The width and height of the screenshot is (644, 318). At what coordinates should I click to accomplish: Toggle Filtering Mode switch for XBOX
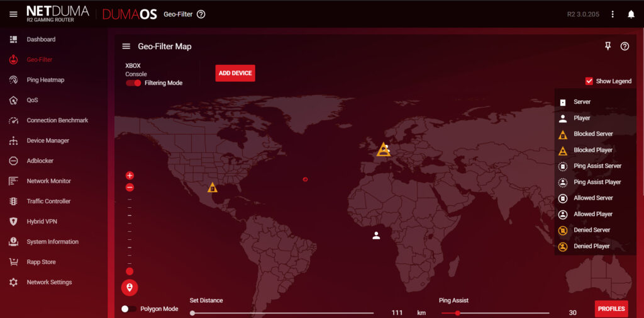coord(133,82)
